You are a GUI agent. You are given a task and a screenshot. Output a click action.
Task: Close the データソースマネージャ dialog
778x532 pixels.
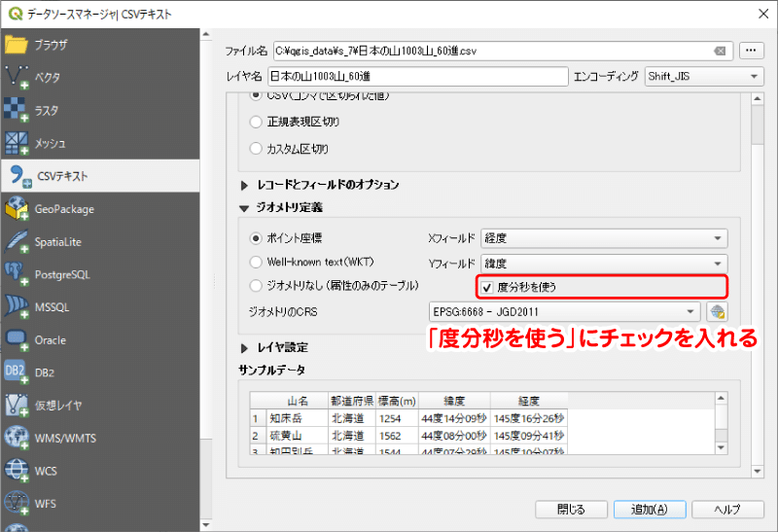763,14
